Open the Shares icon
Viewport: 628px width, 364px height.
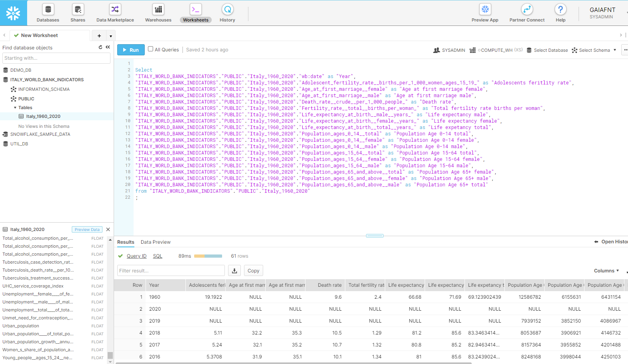click(78, 9)
